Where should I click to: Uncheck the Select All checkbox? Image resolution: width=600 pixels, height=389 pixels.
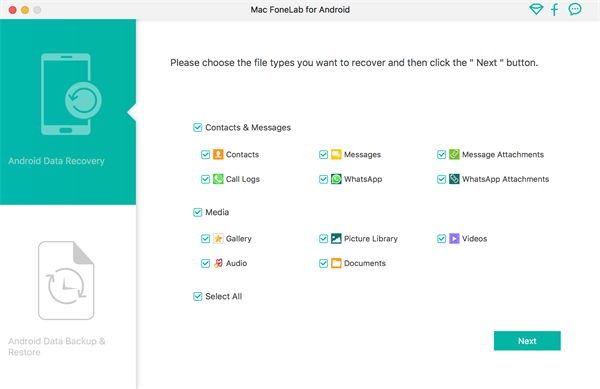[197, 296]
